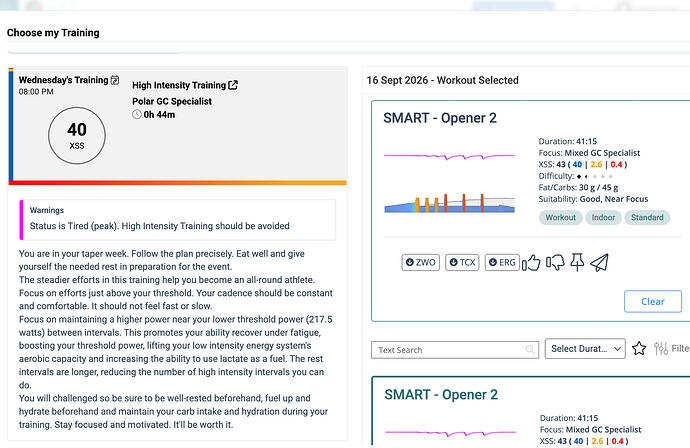Image resolution: width=690 pixels, height=448 pixels.
Task: Open the Filter sliders icon
Action: point(661,349)
